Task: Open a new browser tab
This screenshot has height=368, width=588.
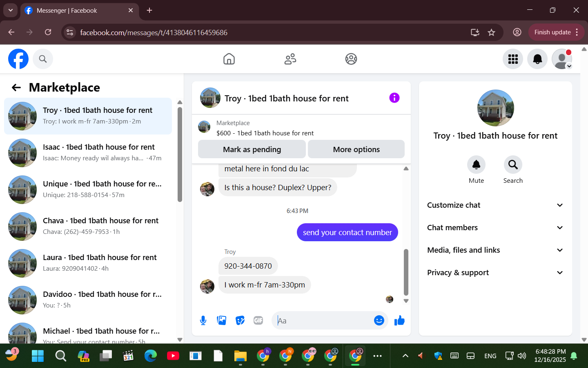Action: (x=149, y=11)
